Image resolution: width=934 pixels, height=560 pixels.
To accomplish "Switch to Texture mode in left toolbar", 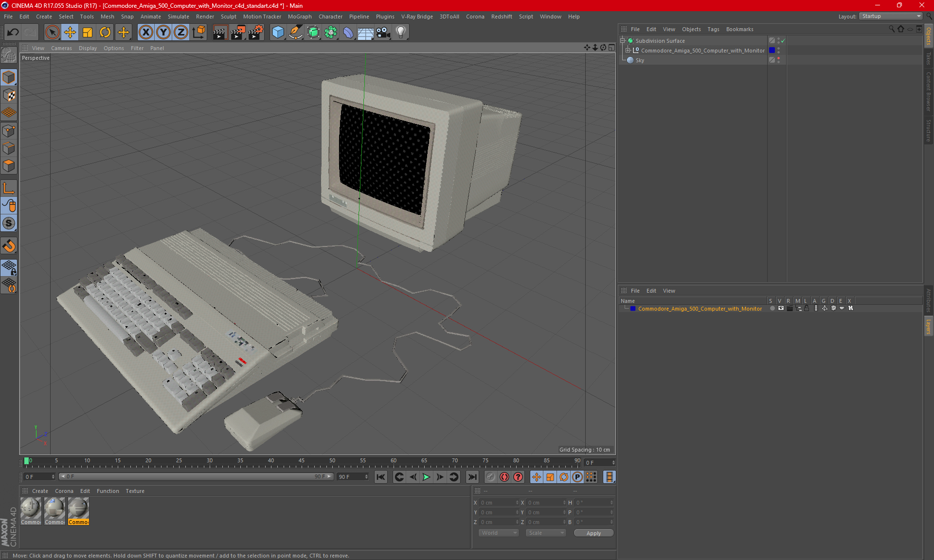I will coord(9,95).
